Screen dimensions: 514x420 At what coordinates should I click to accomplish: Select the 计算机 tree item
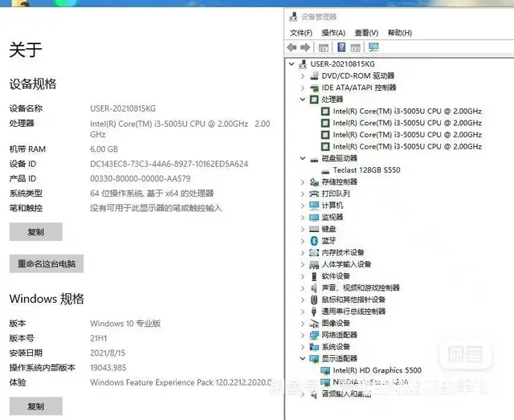(332, 206)
